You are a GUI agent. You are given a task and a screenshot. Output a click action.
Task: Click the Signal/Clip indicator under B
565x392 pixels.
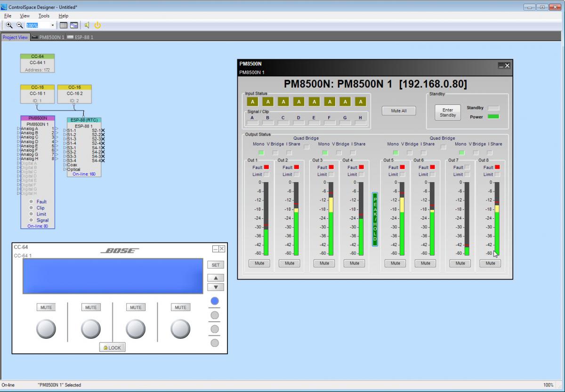267,123
